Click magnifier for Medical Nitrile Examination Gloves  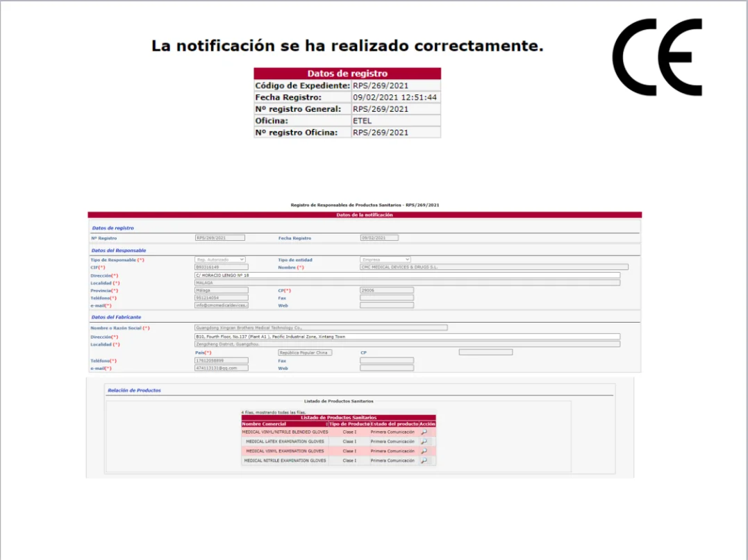[x=424, y=461]
